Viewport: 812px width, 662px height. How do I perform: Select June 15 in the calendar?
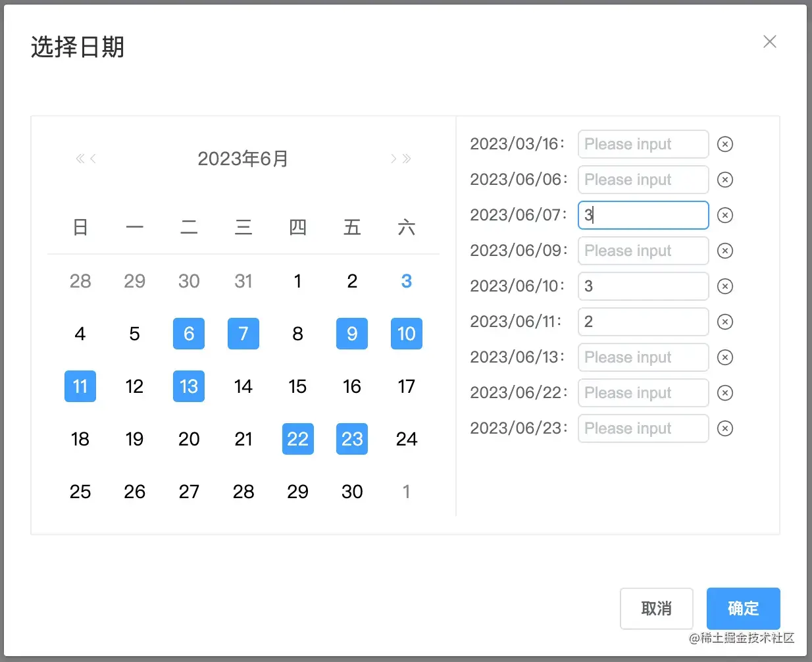(x=297, y=386)
